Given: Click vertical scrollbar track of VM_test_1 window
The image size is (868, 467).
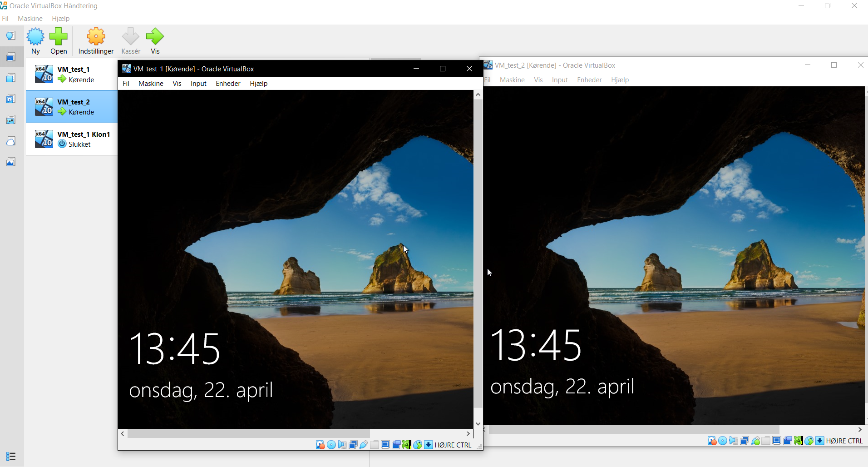Looking at the screenshot, I should tap(478, 259).
